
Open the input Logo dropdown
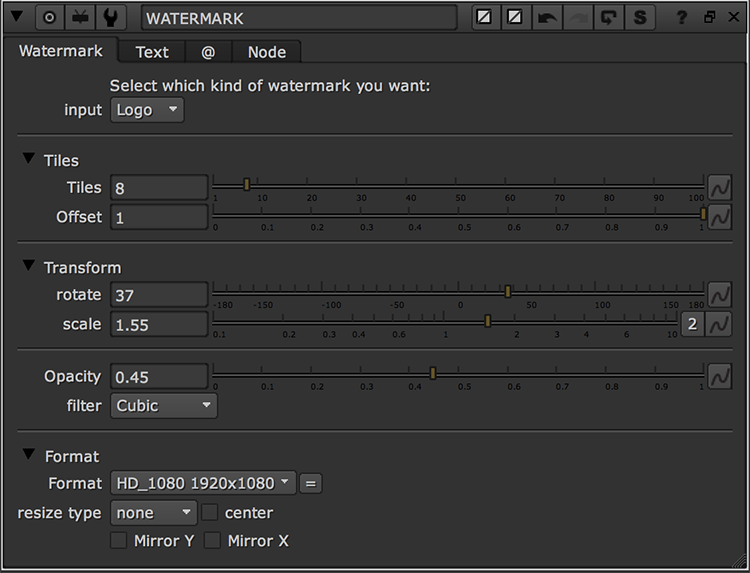pyautogui.click(x=147, y=110)
